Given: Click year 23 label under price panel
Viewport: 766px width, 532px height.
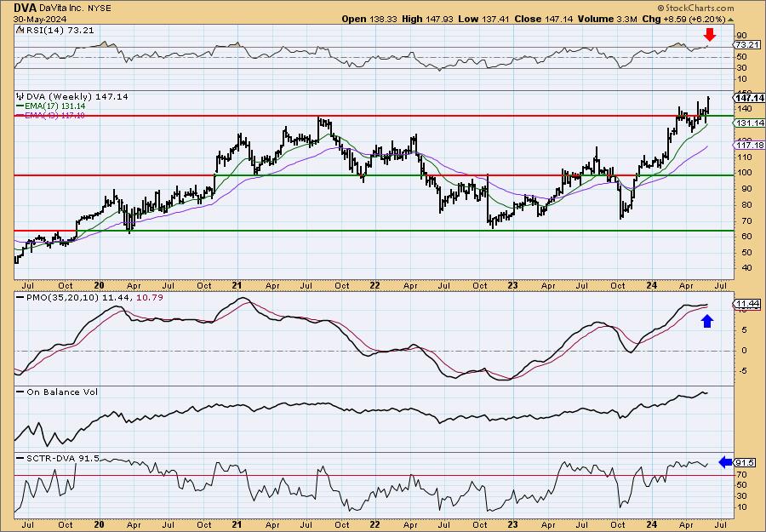Looking at the screenshot, I should tap(512, 285).
